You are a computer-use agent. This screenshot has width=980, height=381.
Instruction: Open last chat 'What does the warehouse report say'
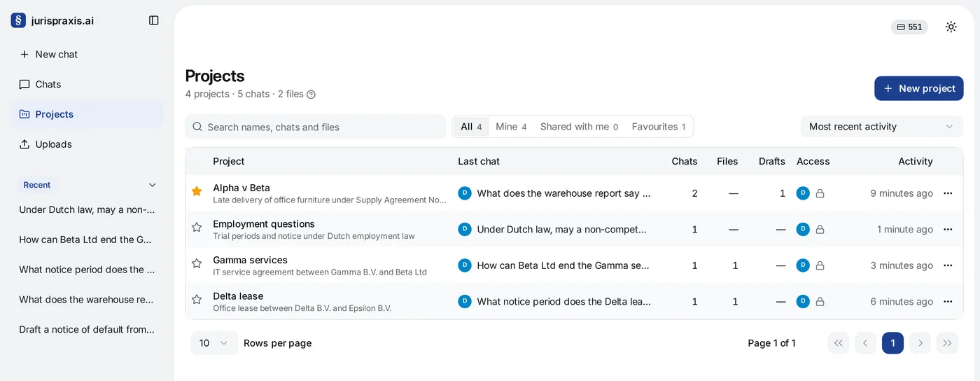tap(563, 193)
